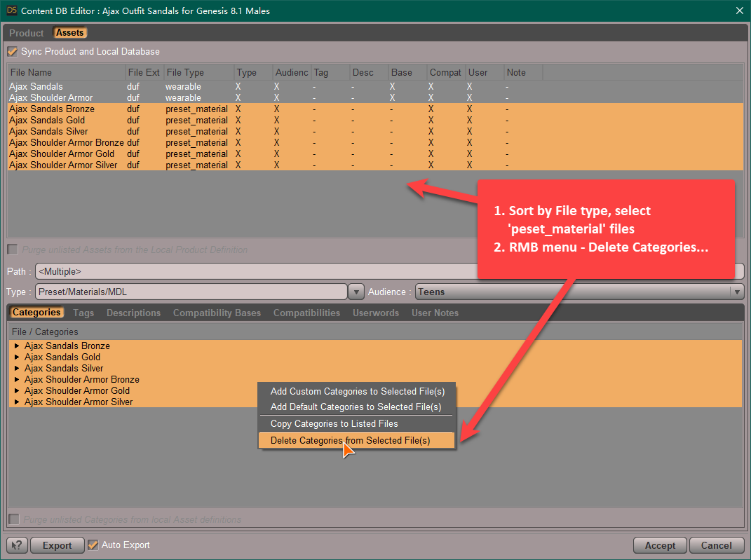Screen dimensions: 751x560
Task: Click the Tag column header
Action: (x=330, y=72)
